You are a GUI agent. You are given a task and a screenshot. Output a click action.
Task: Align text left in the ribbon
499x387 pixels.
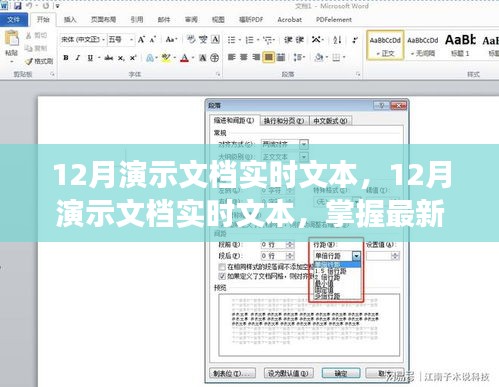(231, 57)
